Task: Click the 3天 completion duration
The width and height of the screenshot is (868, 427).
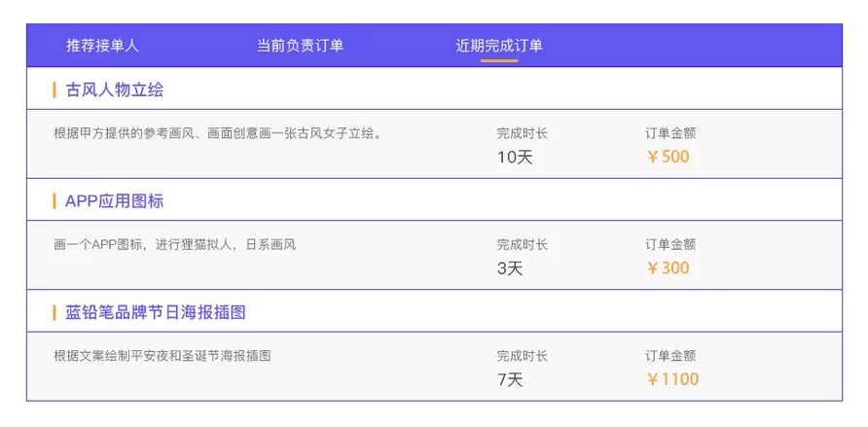Action: 510,267
